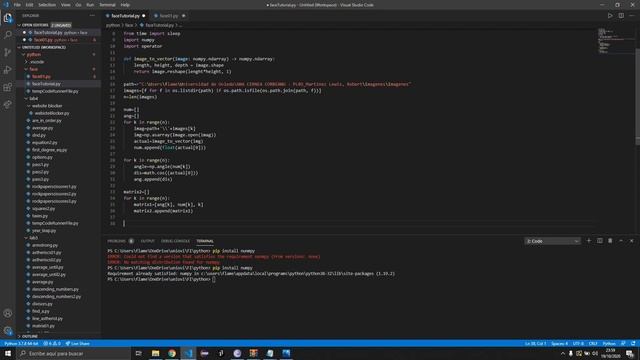Open the File menu

click(17, 5)
